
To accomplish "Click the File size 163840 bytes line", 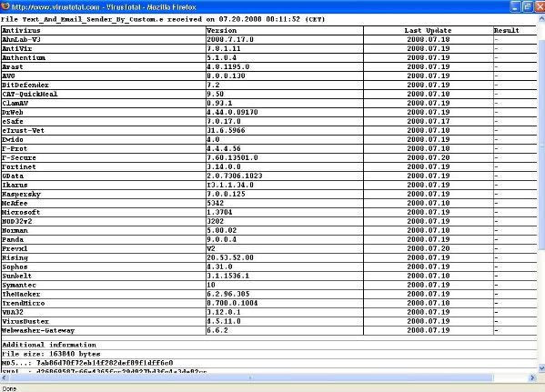I will (x=51, y=354).
